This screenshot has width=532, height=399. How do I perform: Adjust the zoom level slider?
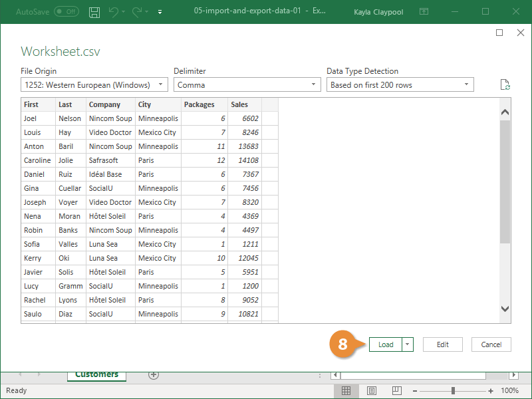coord(453,390)
